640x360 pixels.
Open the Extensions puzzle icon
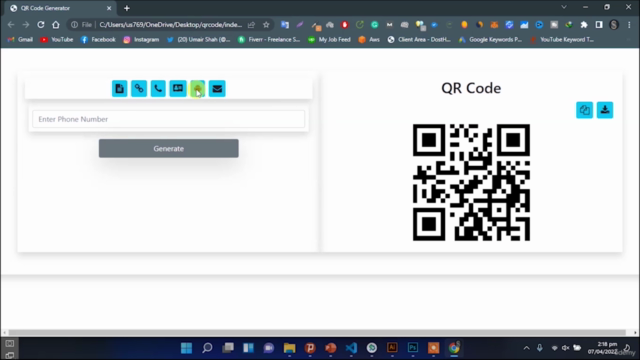[x=584, y=25]
